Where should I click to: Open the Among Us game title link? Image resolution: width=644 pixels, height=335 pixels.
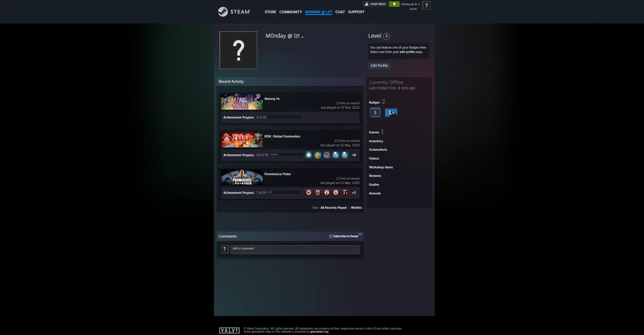pos(272,99)
